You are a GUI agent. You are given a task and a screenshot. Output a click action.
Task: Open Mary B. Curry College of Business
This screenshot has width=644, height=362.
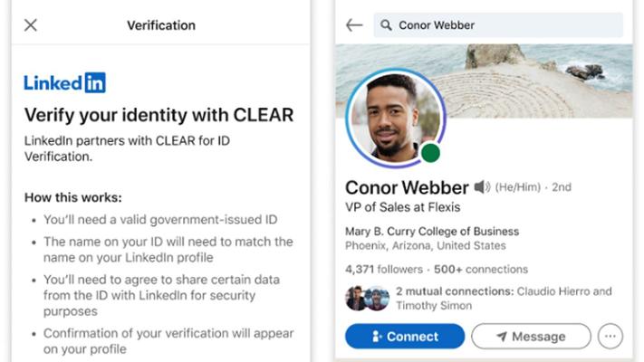(x=432, y=231)
